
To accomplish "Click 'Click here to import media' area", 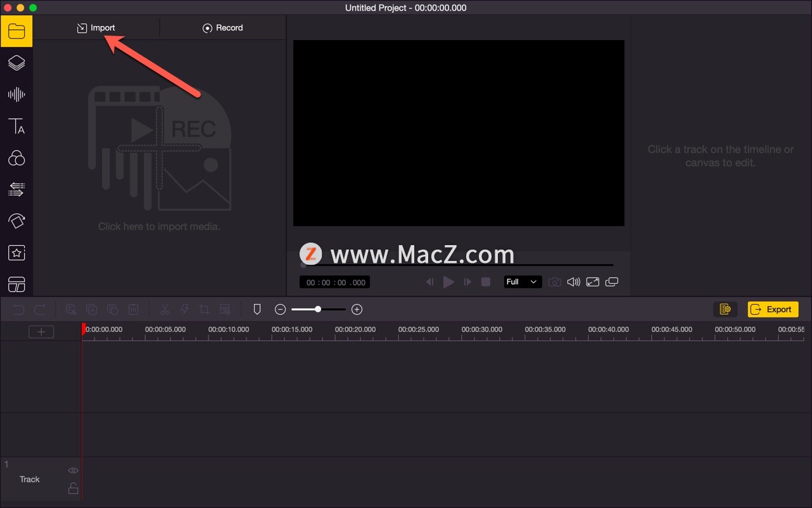I will [159, 158].
